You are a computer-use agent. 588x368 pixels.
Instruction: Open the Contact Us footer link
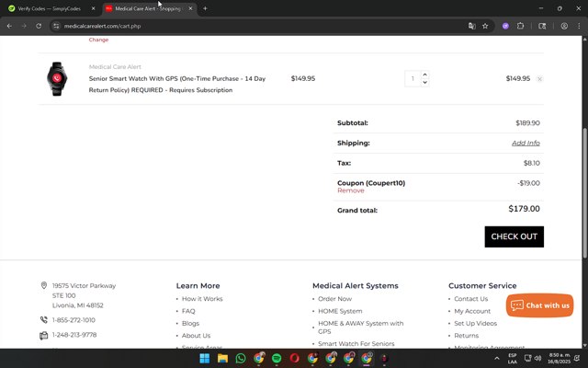coord(471,299)
